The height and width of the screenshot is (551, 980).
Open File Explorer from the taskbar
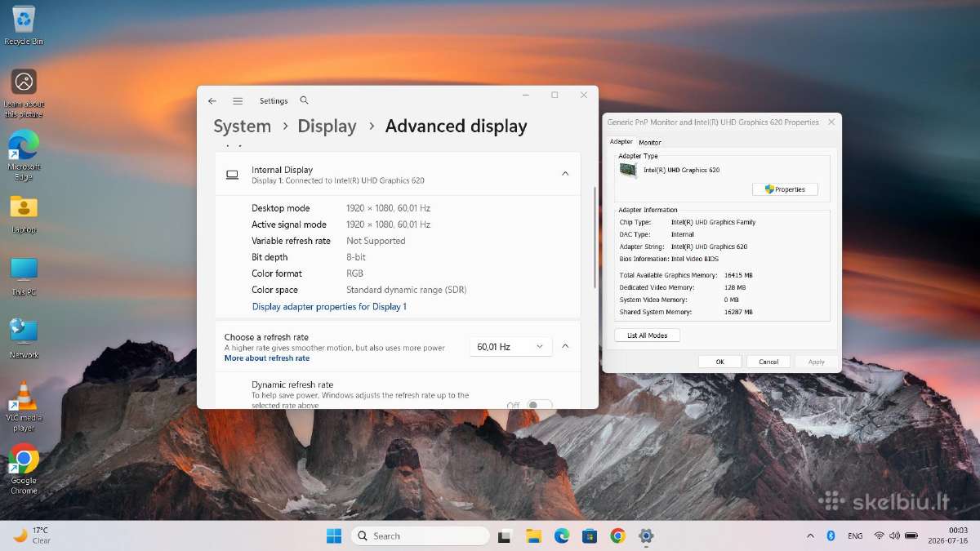[533, 535]
